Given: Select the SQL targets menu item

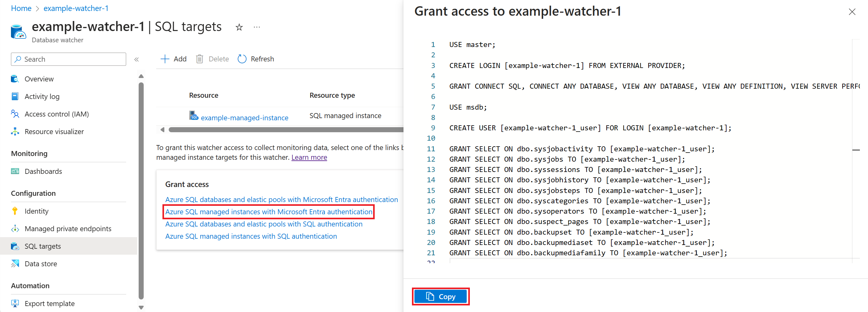Looking at the screenshot, I should point(43,246).
